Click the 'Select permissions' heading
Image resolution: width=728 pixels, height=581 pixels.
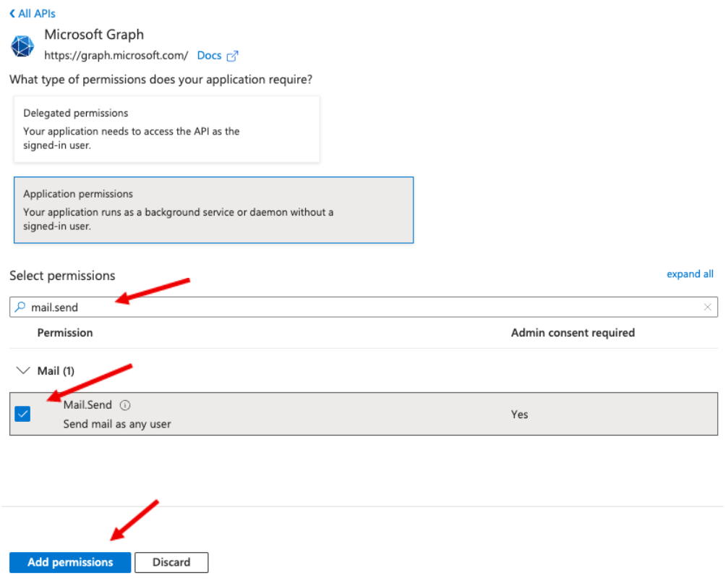click(x=62, y=276)
